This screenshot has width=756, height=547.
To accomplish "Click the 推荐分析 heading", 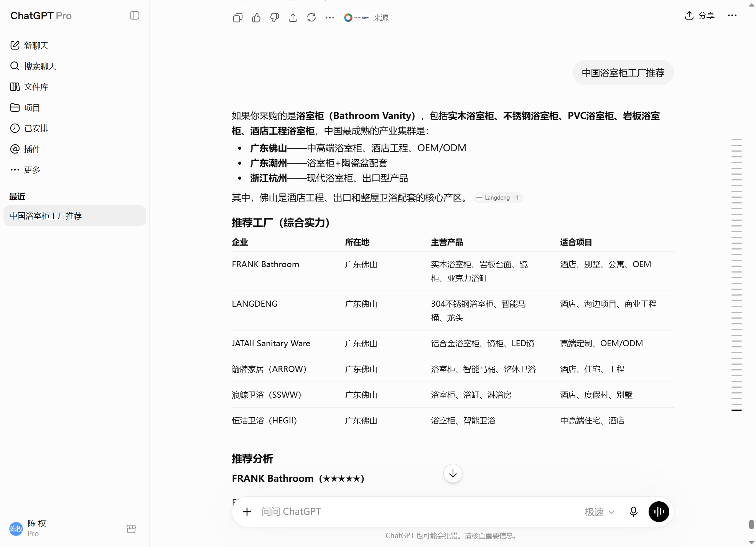I will tap(252, 458).
